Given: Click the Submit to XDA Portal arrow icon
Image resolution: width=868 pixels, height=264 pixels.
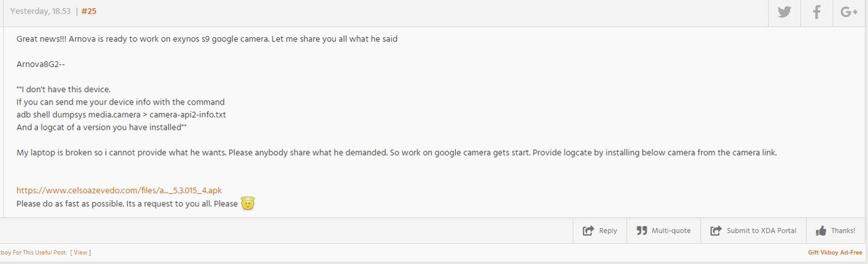Looking at the screenshot, I should point(715,231).
